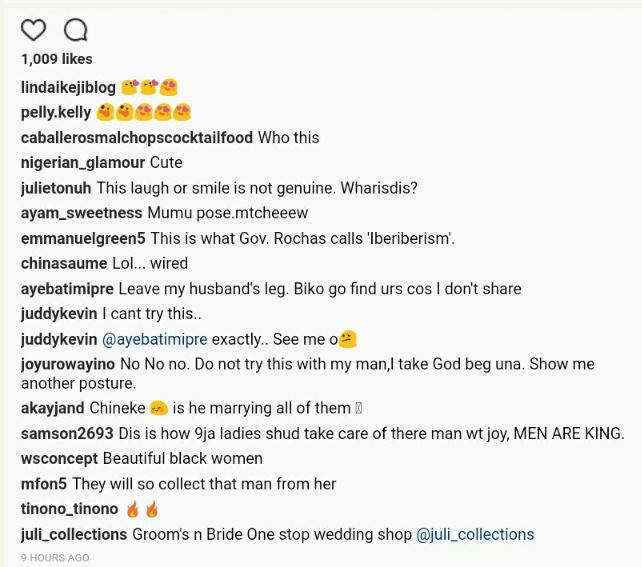Open samson2693 profile
Screen dimensions: 642x567
[x=67, y=434]
